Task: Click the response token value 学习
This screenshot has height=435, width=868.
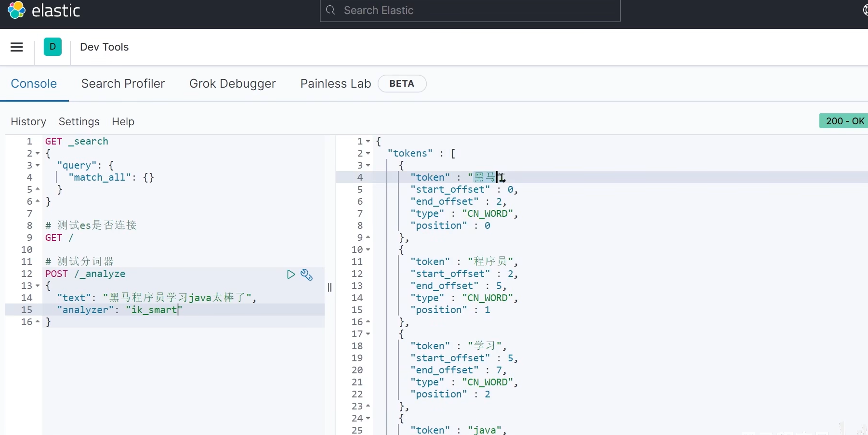Action: click(485, 346)
